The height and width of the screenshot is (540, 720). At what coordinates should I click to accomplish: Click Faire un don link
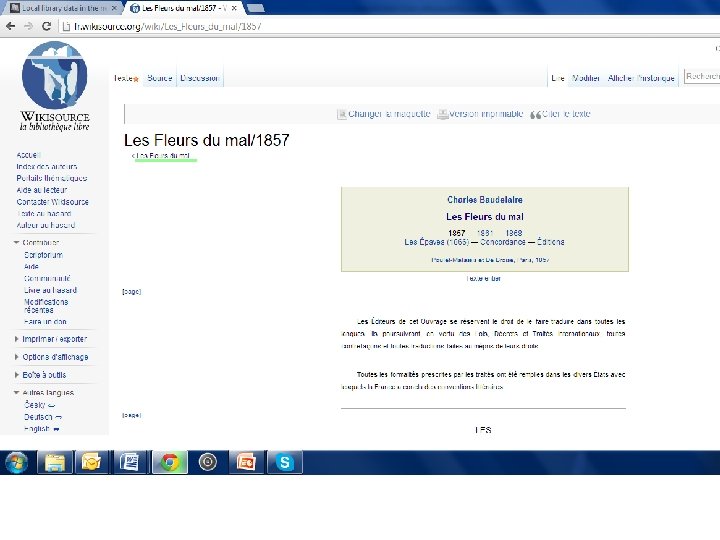[x=45, y=321]
